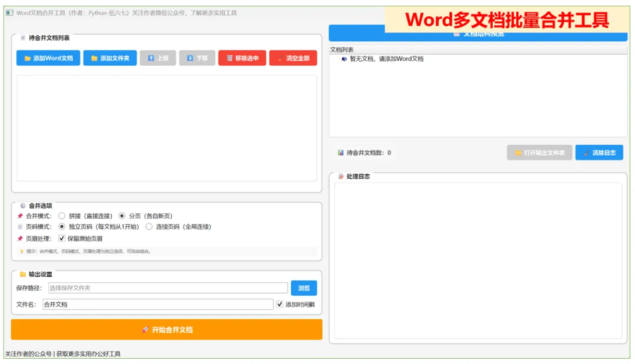This screenshot has height=364, width=635.
Task: Click the 提示 hint text line
Action: [88, 252]
